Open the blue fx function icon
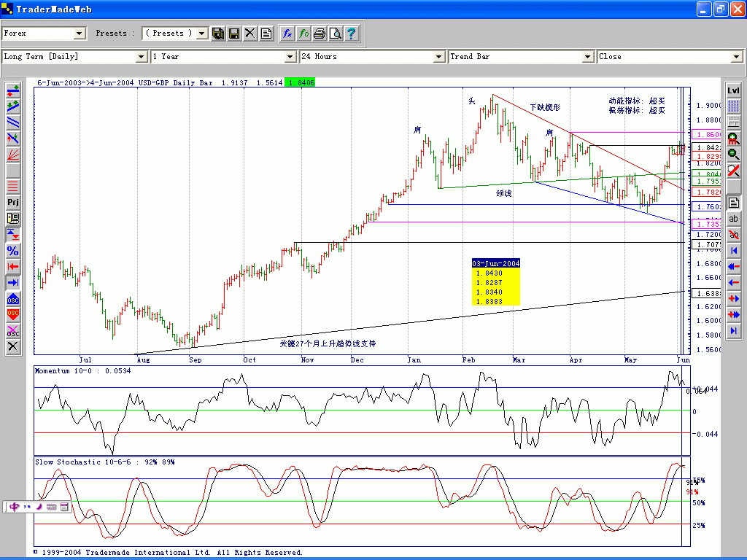 287,34
